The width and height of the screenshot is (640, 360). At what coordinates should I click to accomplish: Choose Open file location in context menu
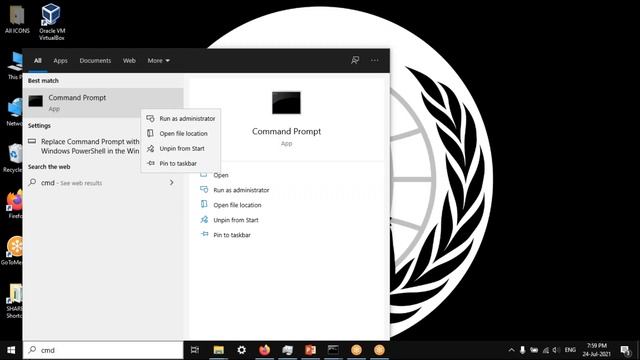(181, 133)
